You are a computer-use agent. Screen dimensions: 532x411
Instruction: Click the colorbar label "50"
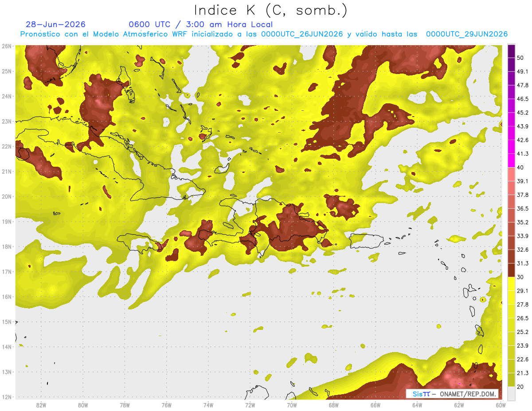520,57
